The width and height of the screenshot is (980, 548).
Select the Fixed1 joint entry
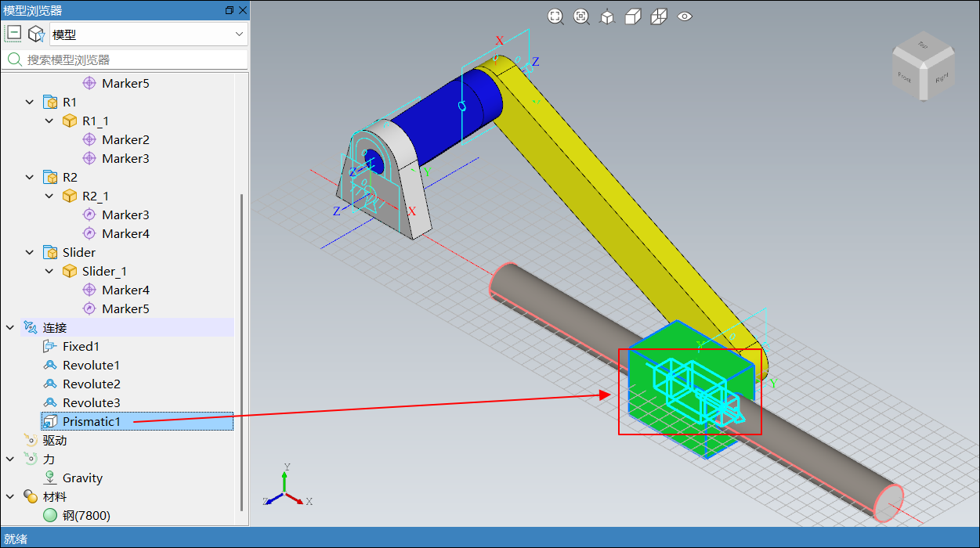tap(81, 346)
